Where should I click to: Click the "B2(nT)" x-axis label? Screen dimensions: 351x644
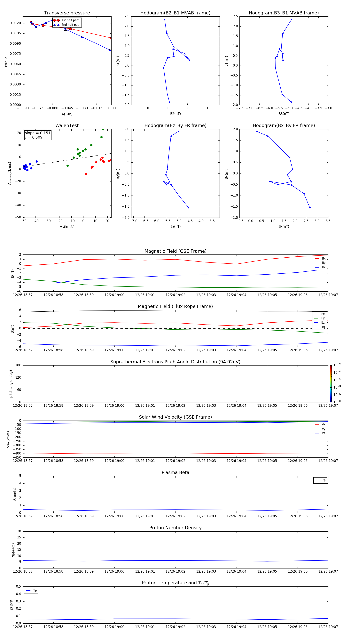coord(175,114)
